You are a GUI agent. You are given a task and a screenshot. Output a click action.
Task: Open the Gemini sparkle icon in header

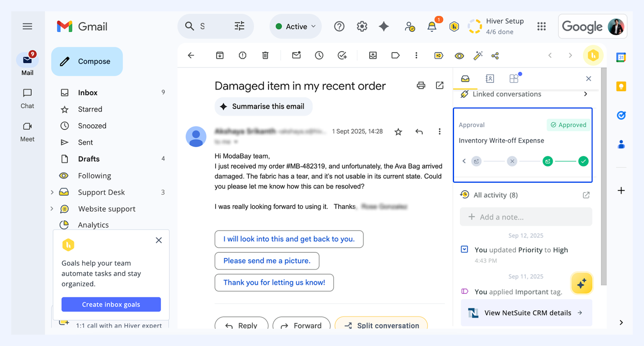tap(384, 27)
